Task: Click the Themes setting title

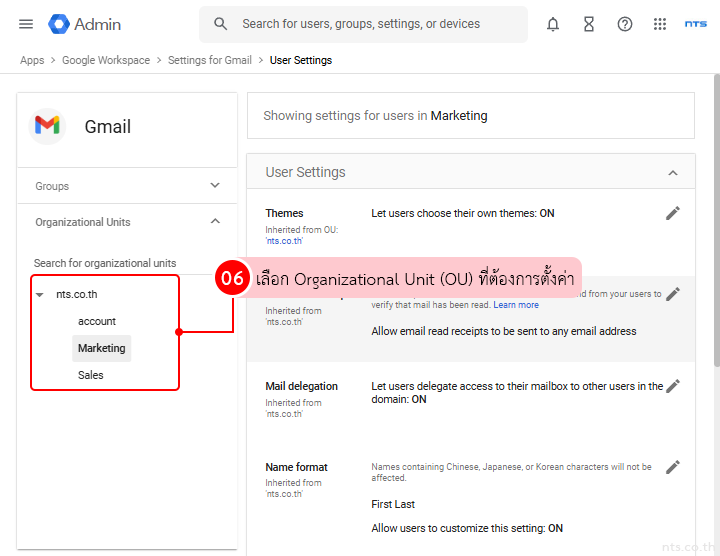Action: click(284, 213)
